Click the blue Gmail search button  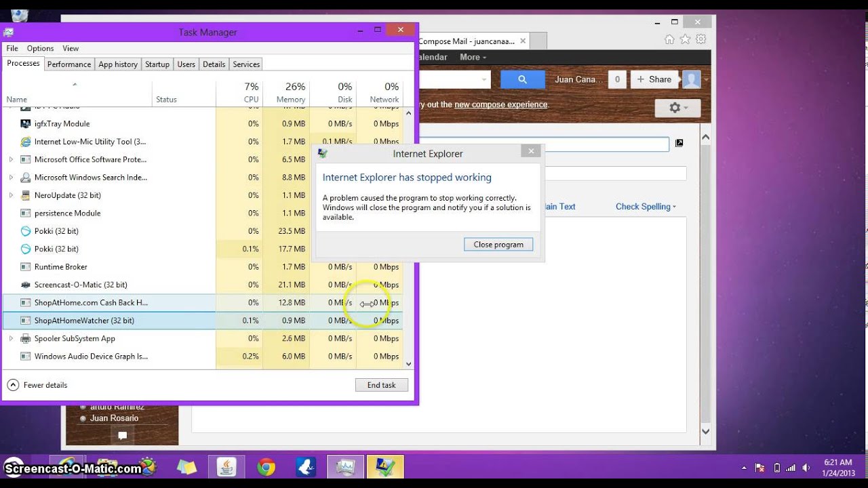[x=522, y=79]
